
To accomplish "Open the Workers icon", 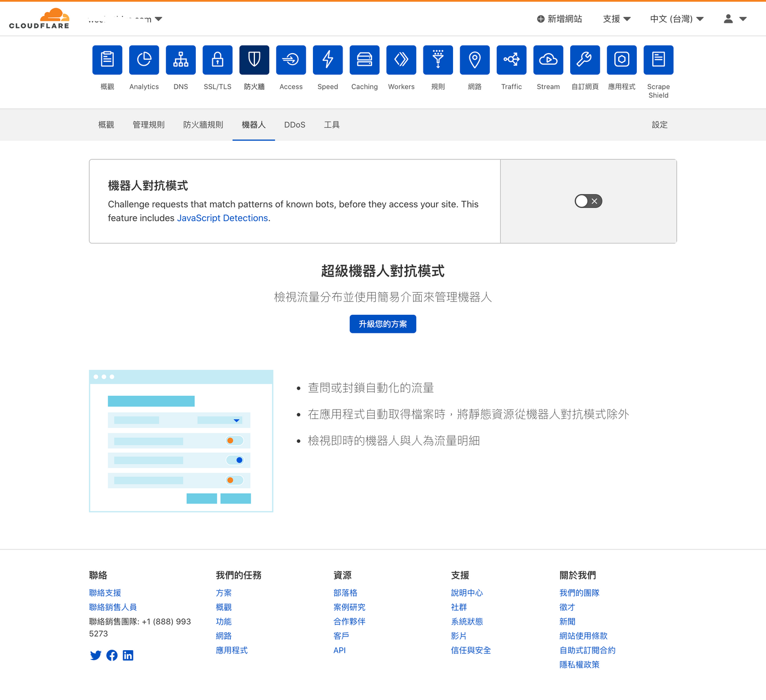I will pyautogui.click(x=401, y=60).
